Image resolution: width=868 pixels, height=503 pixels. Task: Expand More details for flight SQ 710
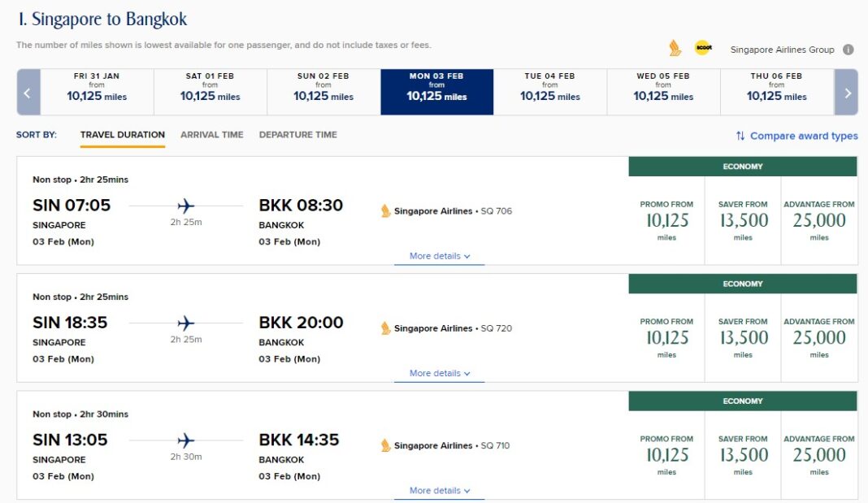click(x=439, y=490)
